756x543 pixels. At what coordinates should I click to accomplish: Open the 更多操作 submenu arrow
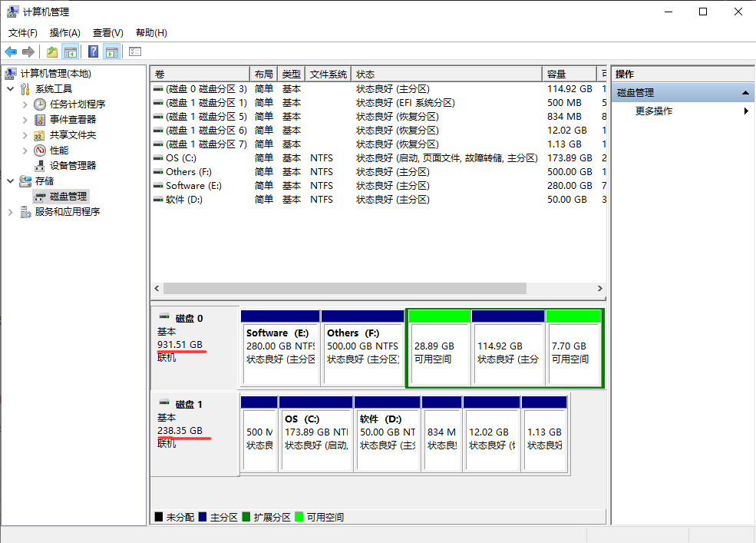(746, 111)
